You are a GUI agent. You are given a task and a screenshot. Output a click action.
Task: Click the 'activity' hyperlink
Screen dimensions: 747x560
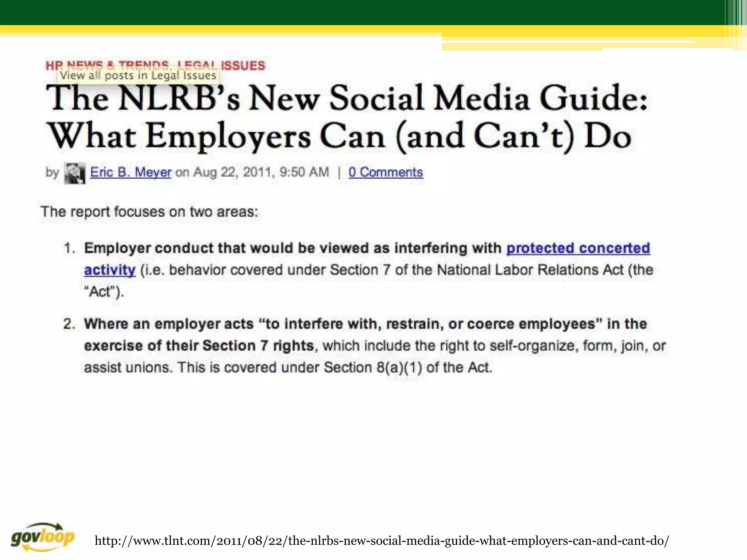point(110,270)
